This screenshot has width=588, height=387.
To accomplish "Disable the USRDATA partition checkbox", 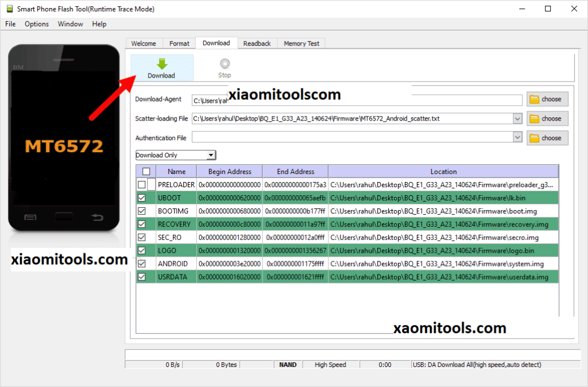I will click(x=142, y=277).
